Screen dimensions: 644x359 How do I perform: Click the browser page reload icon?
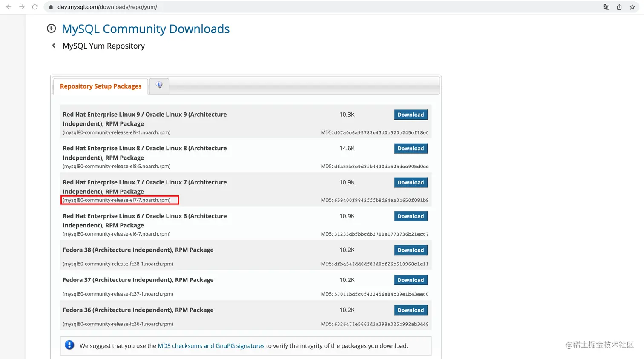click(x=35, y=7)
